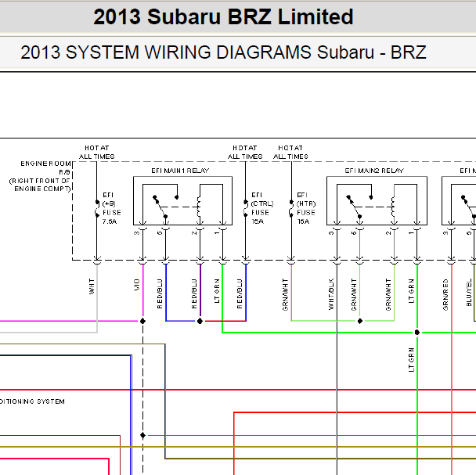The width and height of the screenshot is (476, 475).
Task: Click the "2013 Subaru BRZ Limited" title
Action: 223,16
